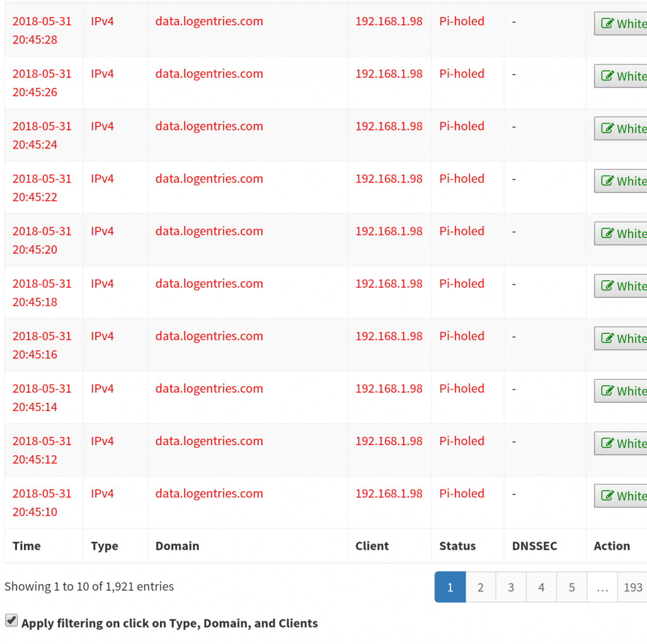Filter by domain data.logentries.com at 20:45:10

pyautogui.click(x=209, y=494)
